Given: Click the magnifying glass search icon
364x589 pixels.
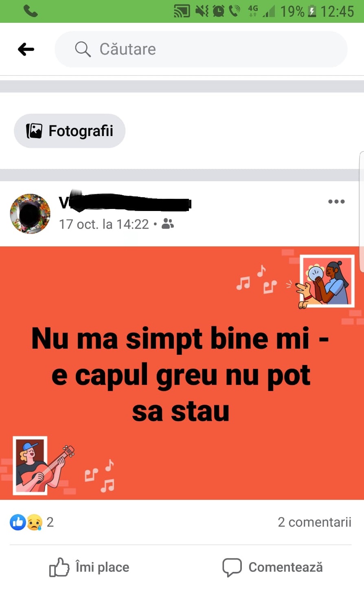Looking at the screenshot, I should coord(83,49).
